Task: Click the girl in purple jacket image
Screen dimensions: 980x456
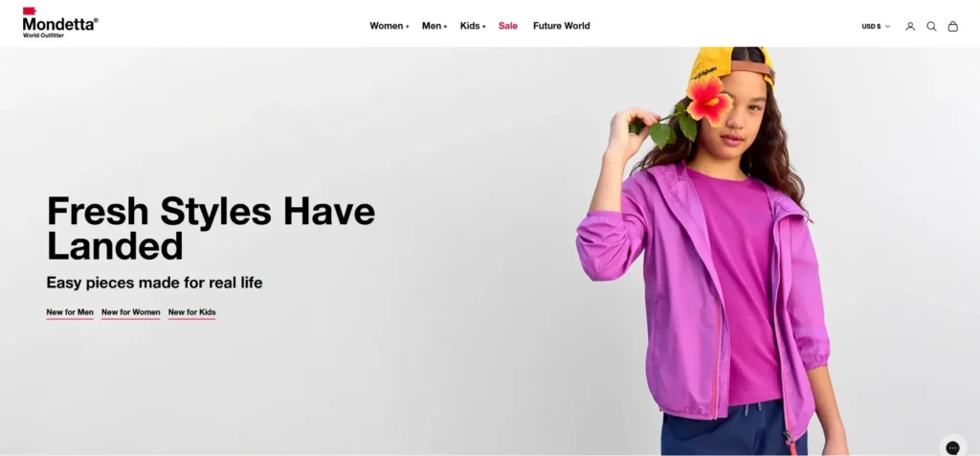Action: click(712, 251)
